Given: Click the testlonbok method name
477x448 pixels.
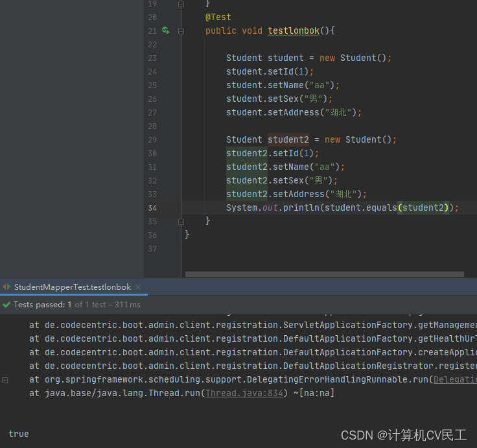Looking at the screenshot, I should point(294,30).
